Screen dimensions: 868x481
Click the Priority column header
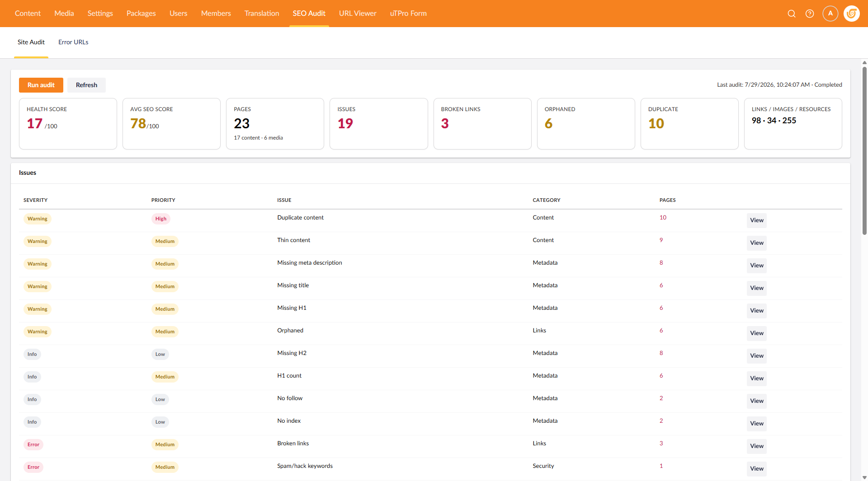click(x=163, y=200)
